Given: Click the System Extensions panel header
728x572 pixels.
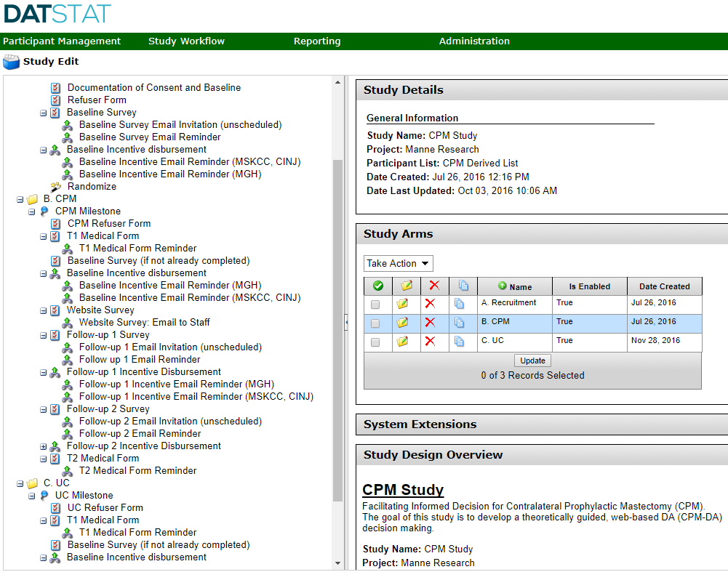Looking at the screenshot, I should point(542,424).
